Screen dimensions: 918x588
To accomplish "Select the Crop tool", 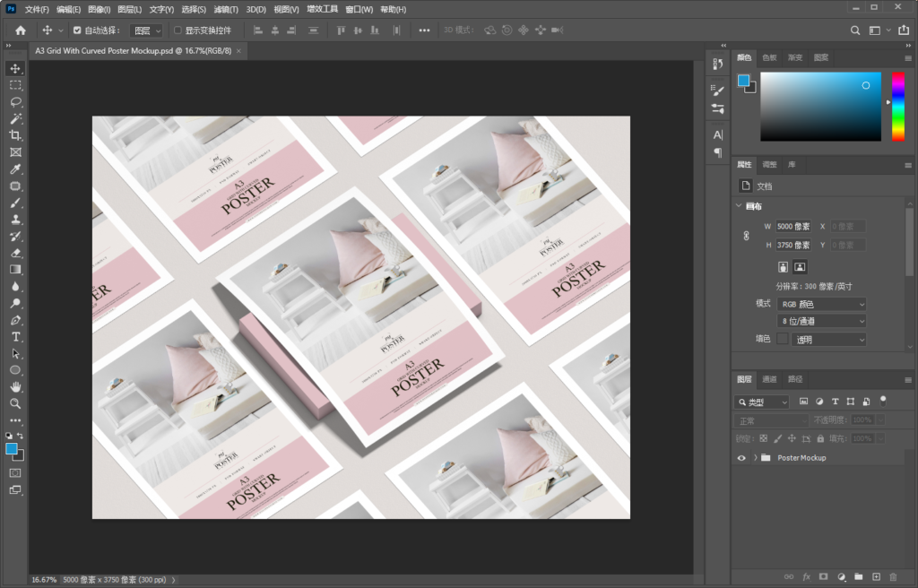I will (15, 135).
